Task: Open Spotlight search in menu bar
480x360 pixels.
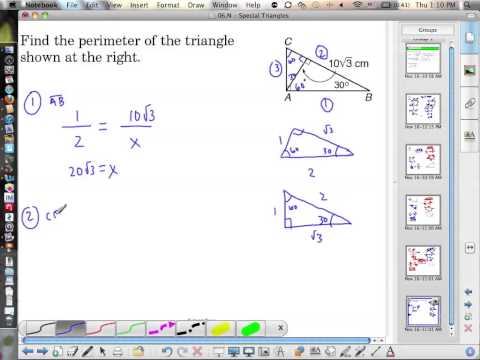Action: tap(467, 5)
